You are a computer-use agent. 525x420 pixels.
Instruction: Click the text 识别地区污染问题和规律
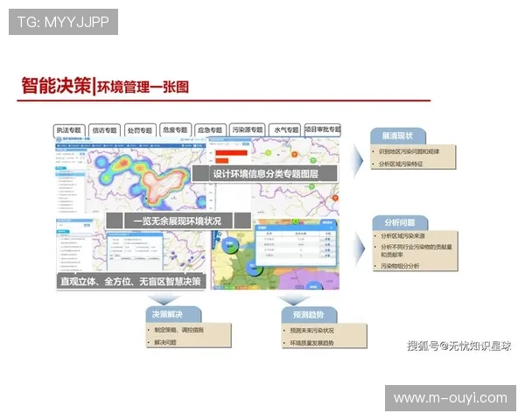(409, 151)
